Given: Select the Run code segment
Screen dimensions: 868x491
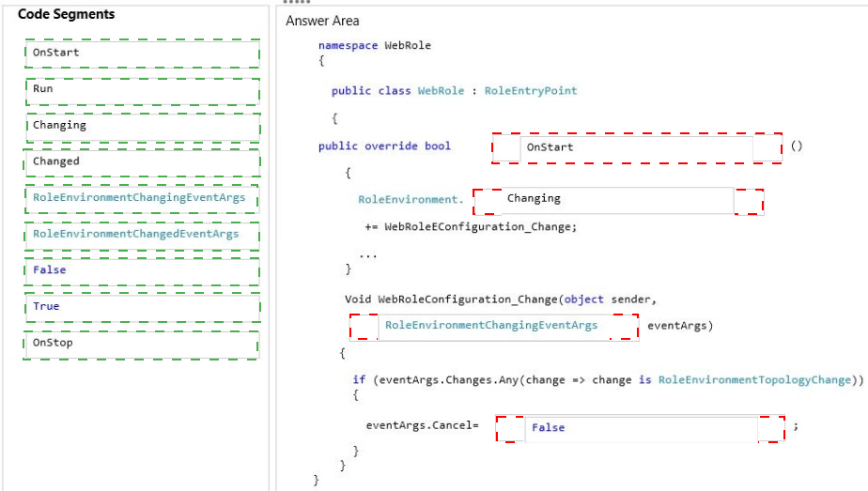Looking at the screenshot, I should (142, 91).
